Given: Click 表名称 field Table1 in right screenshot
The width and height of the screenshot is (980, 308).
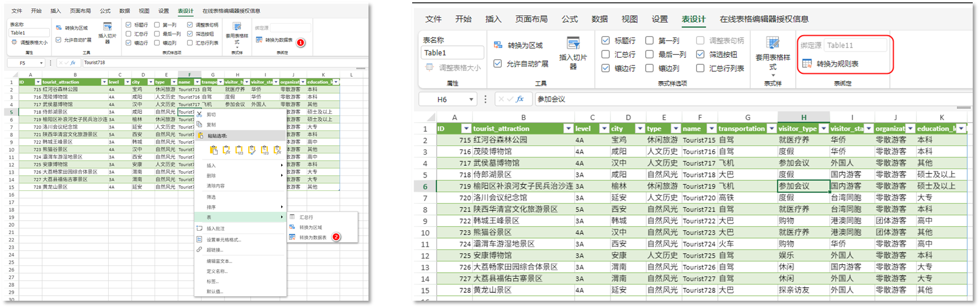Looking at the screenshot, I should coord(452,53).
